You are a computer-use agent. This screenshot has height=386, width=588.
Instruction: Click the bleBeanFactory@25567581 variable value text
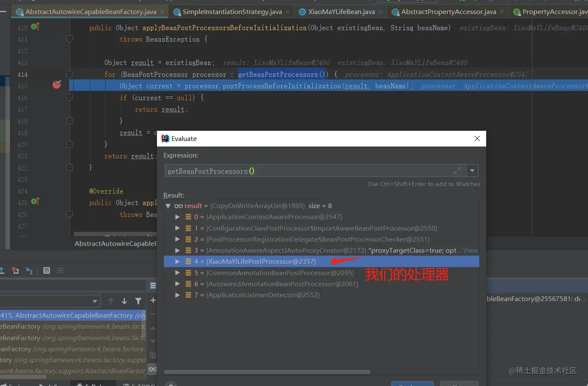pos(536,299)
